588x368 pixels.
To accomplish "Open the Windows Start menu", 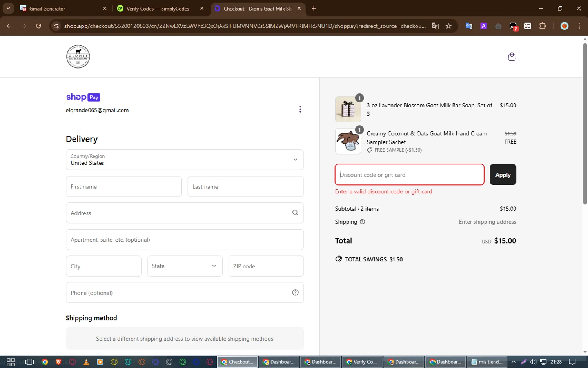I will 11,362.
